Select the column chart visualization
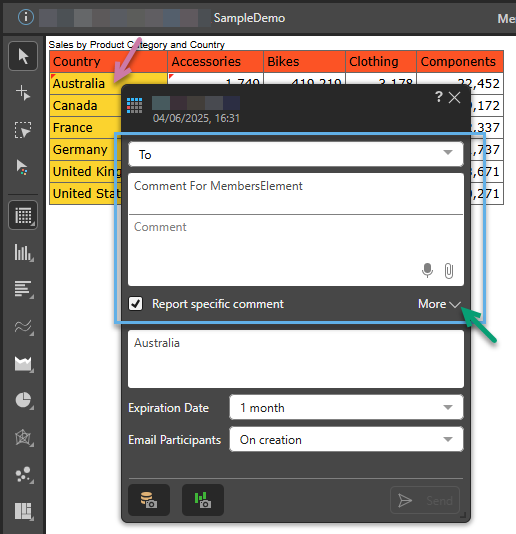Screen dimensions: 516x534 coord(24,252)
